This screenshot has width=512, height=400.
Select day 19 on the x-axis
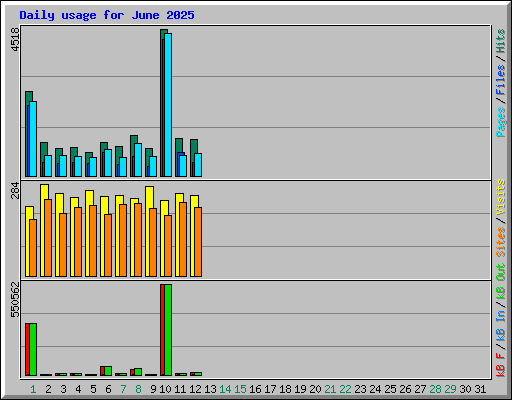(300, 389)
